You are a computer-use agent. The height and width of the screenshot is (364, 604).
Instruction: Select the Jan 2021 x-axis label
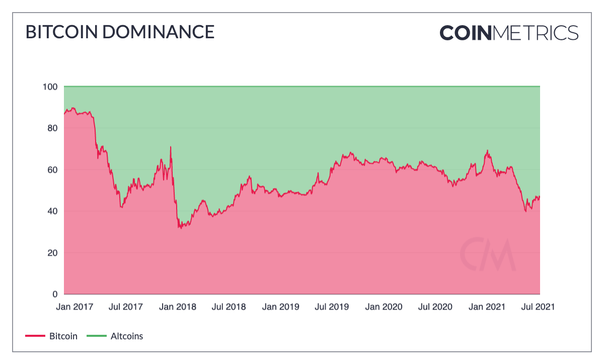[487, 306]
